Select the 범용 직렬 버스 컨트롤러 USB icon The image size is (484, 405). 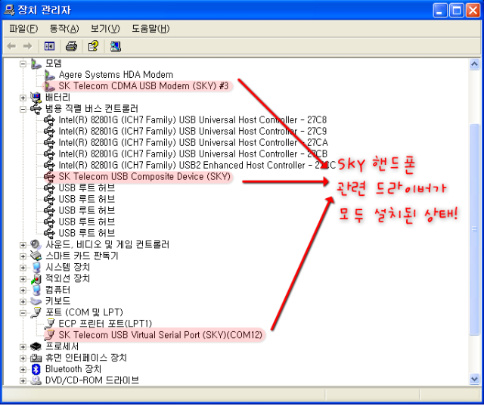[x=36, y=109]
